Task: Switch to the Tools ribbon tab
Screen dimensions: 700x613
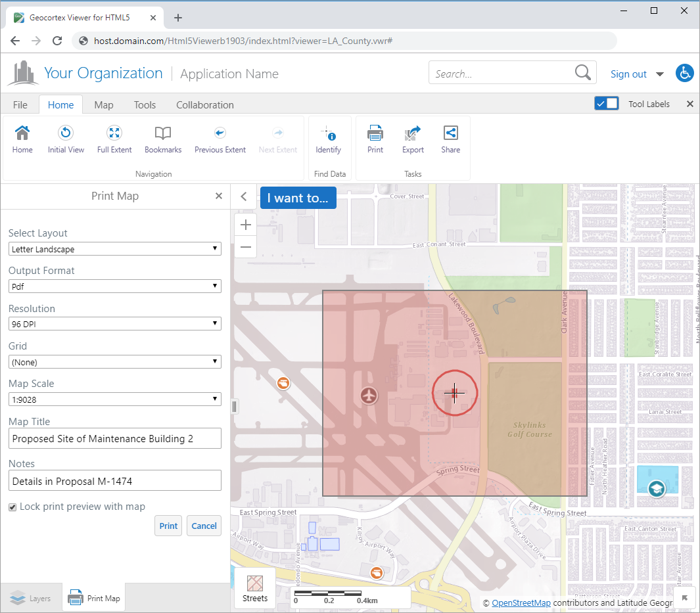Action: pyautogui.click(x=145, y=105)
